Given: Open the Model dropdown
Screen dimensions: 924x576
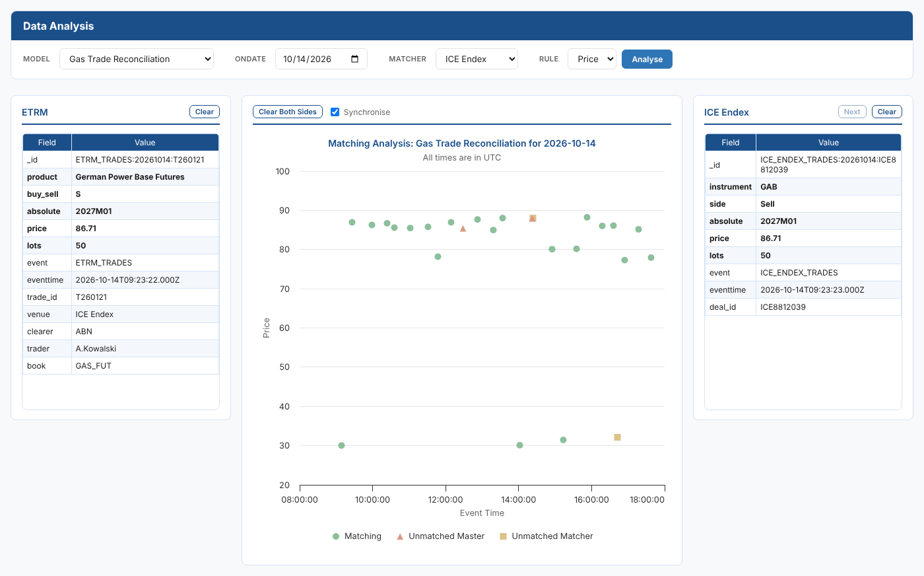Looking at the screenshot, I should point(137,59).
